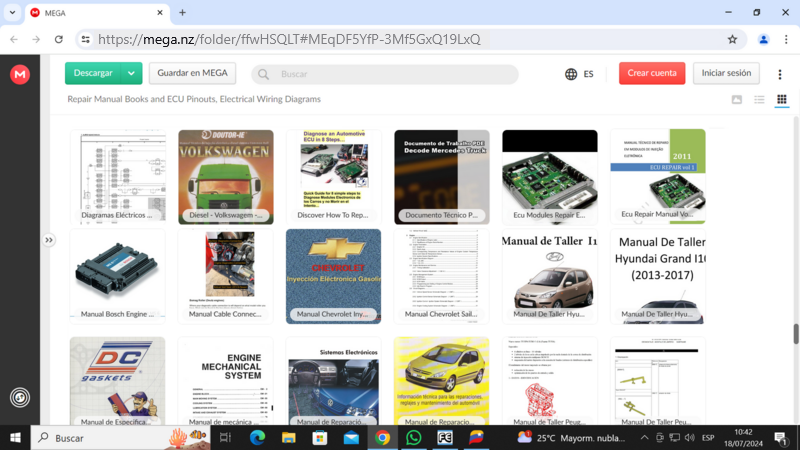Open the Ecu Modules Repair E... file
The height and width of the screenshot is (450, 800).
pyautogui.click(x=549, y=177)
